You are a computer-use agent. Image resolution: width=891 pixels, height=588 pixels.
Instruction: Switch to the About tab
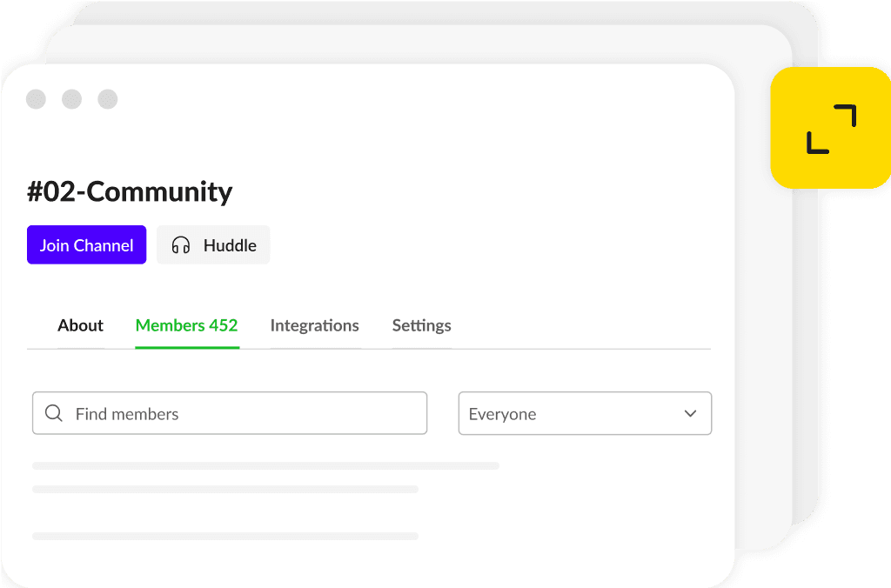(80, 325)
